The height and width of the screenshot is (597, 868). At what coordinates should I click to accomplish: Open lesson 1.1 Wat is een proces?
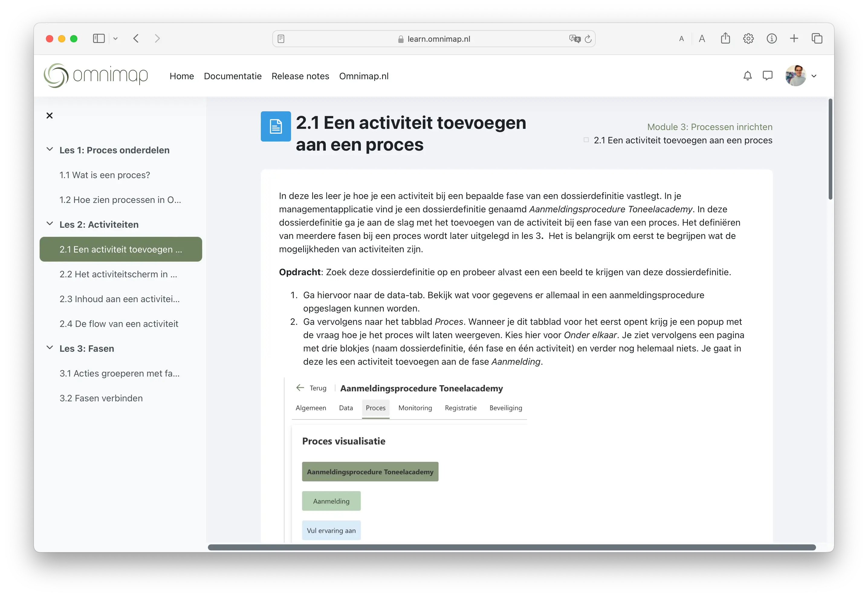point(105,175)
